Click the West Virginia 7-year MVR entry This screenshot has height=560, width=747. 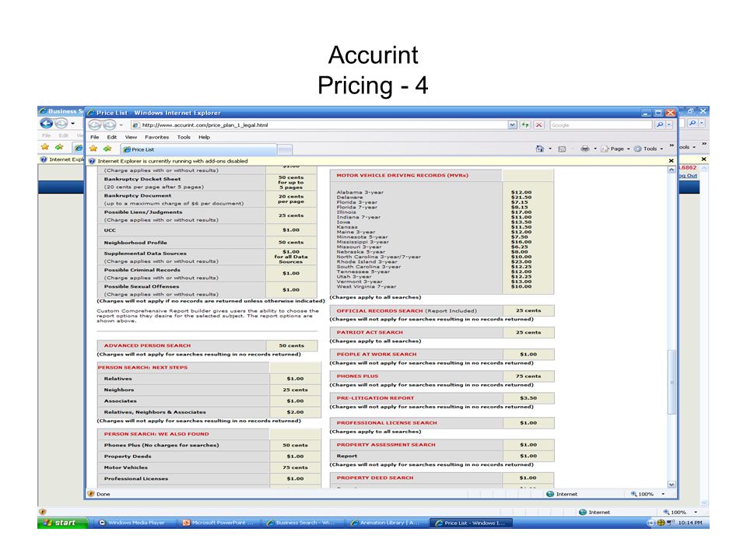tap(366, 287)
